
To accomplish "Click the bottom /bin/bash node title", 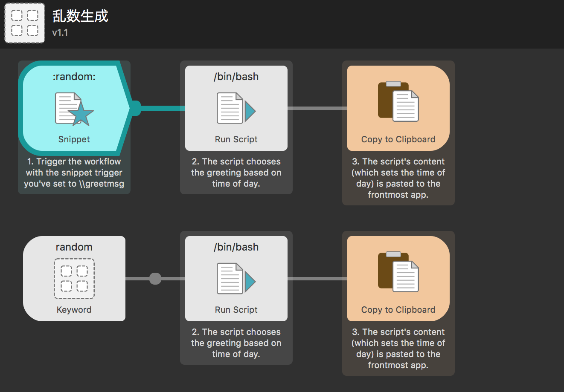I will [x=236, y=247].
